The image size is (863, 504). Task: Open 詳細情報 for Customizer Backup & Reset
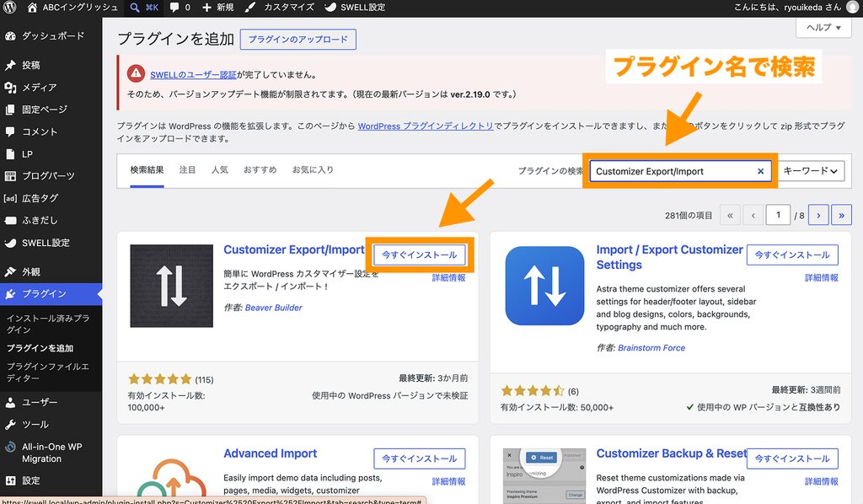click(x=821, y=481)
